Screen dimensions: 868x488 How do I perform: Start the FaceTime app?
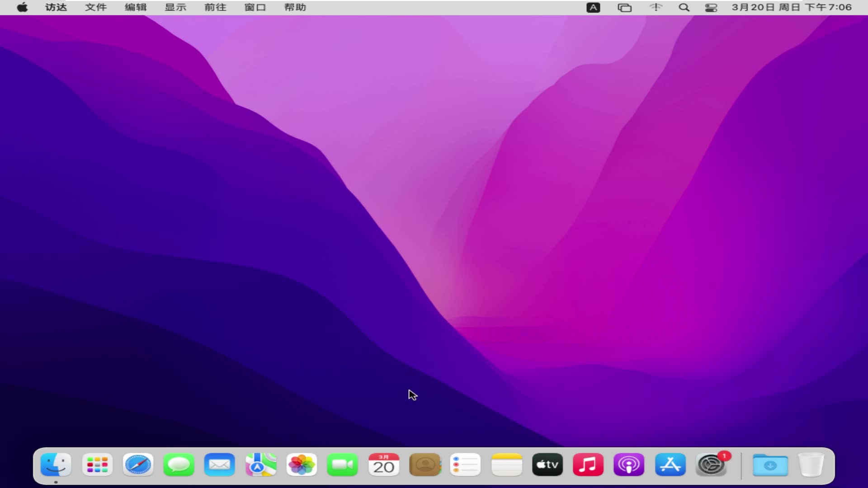[343, 465]
